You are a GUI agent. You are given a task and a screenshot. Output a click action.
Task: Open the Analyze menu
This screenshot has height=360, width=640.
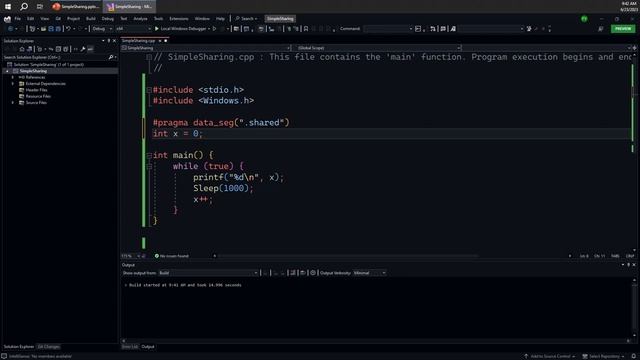(140, 19)
